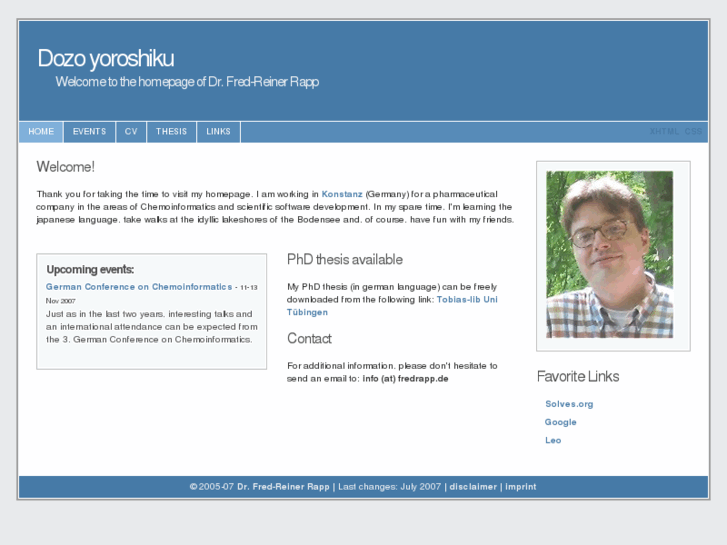Click the Dozo yoroshiku site title

click(106, 58)
